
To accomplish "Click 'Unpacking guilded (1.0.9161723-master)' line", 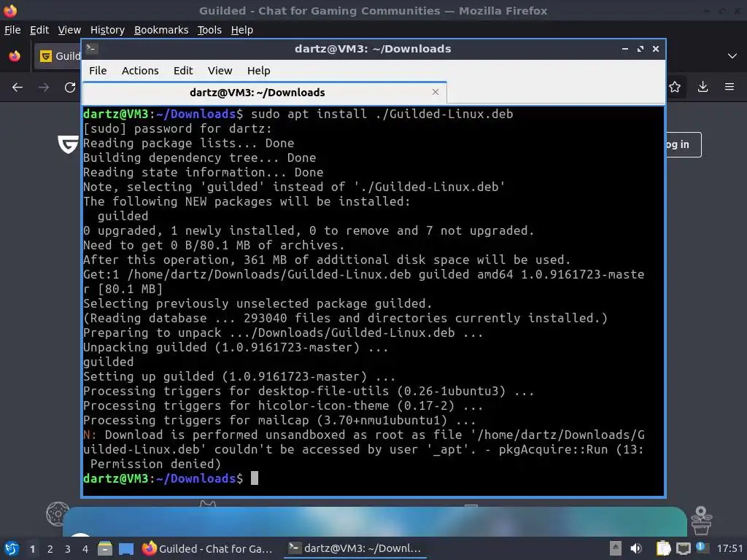I will [236, 347].
